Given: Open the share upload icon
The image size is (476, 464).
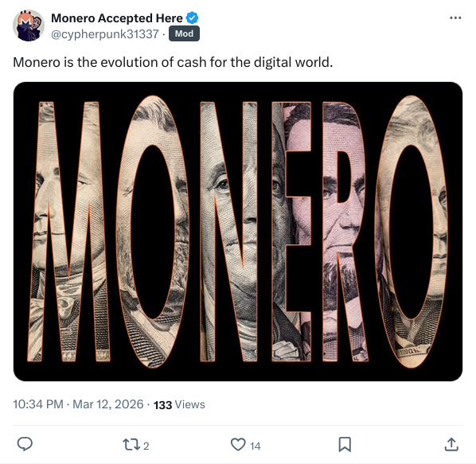Looking at the screenshot, I should coord(451,445).
